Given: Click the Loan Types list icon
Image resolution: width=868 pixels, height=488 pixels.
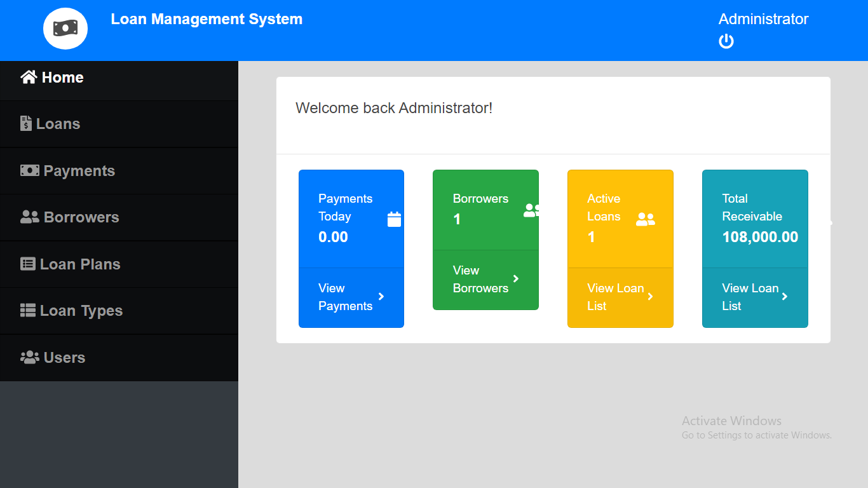Looking at the screenshot, I should click(27, 310).
